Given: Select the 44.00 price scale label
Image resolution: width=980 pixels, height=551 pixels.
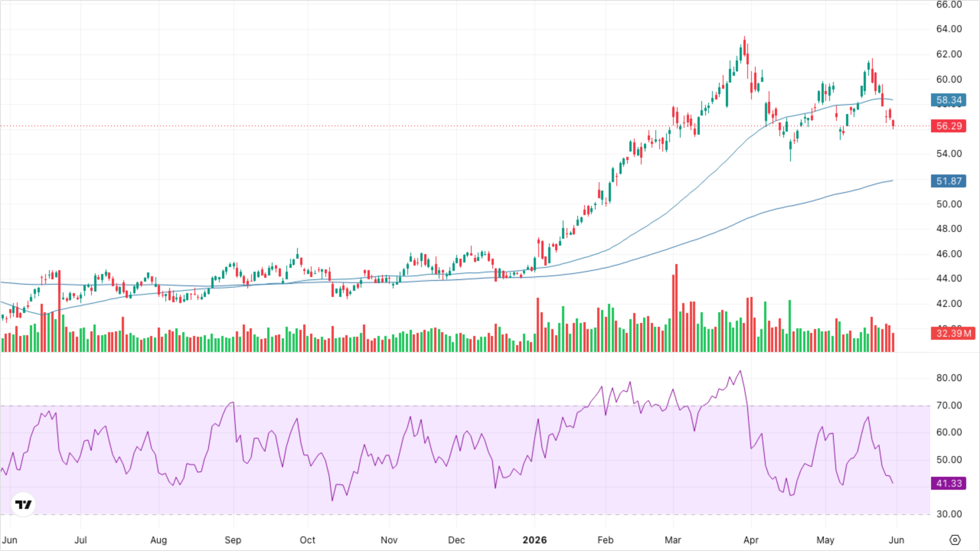Looking at the screenshot, I should coord(949,279).
